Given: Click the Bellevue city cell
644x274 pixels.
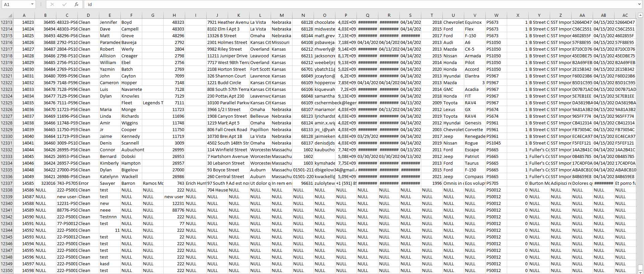Looking at the screenshot, I should (x=260, y=116).
